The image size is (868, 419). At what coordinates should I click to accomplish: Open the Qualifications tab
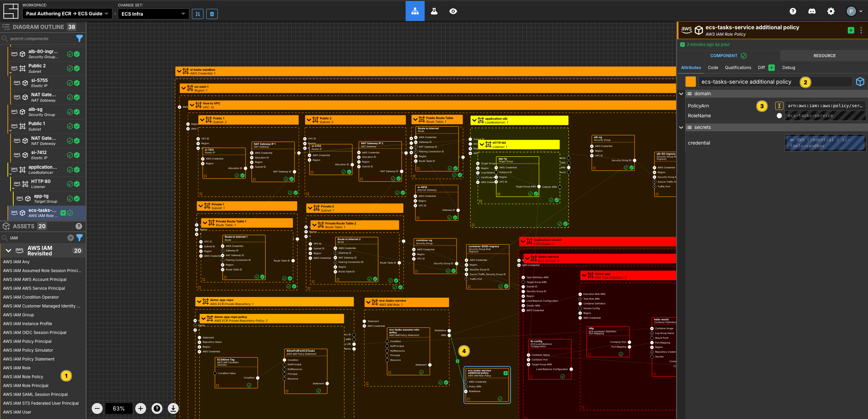[x=738, y=68]
